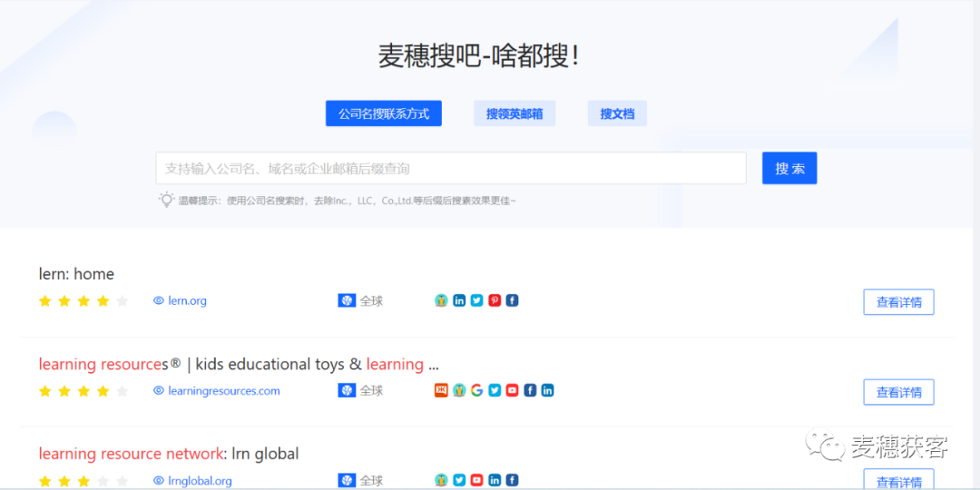Click the Twitter icon in learningresources.com row
Screen dimensions: 980x490
[495, 390]
